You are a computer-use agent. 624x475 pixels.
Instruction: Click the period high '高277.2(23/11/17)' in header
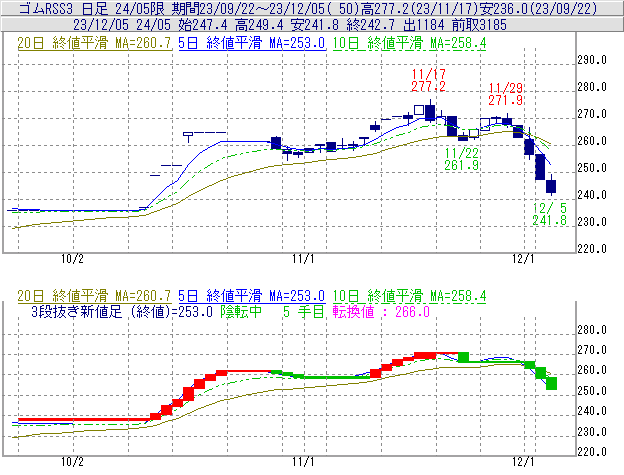419,8
